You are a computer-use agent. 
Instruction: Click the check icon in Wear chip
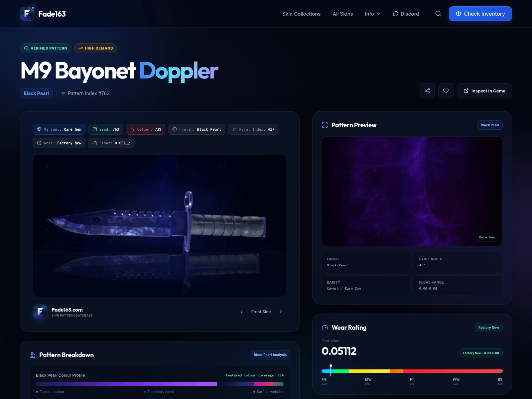[39, 143]
